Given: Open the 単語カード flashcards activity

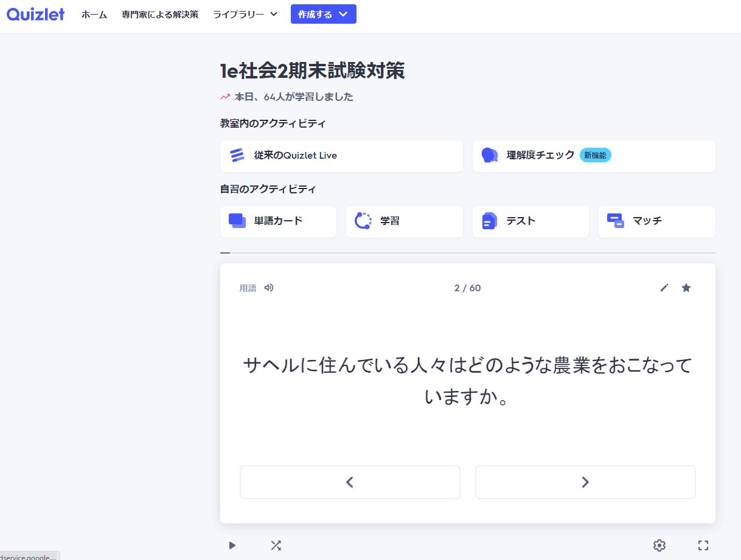Looking at the screenshot, I should 278,221.
